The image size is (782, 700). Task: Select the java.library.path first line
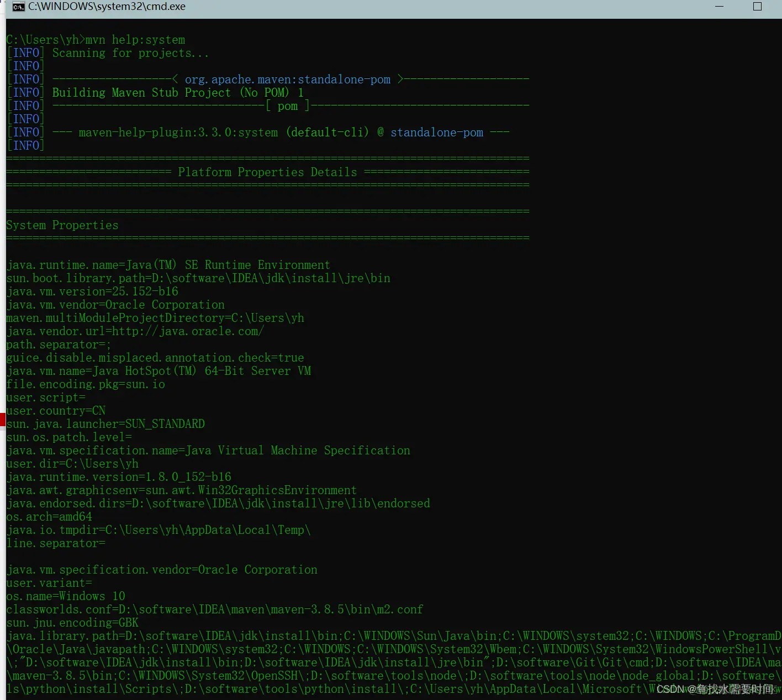pyautogui.click(x=394, y=636)
